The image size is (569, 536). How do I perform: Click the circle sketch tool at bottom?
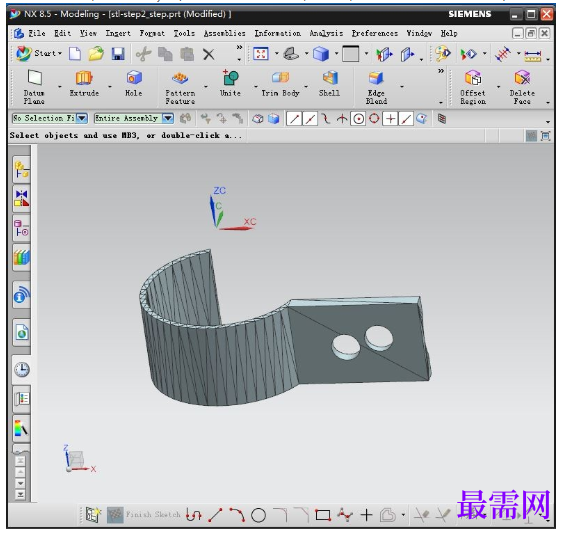tap(258, 515)
